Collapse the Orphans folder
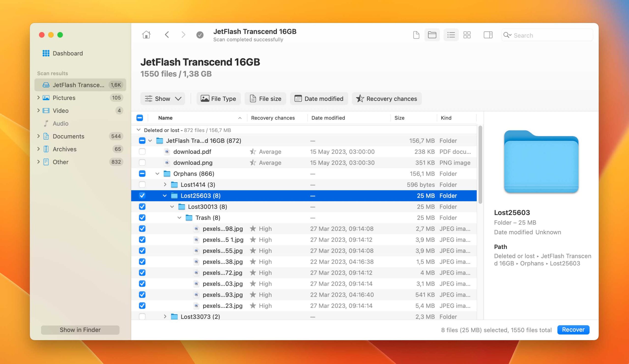Screen dimensions: 629x364 (157, 174)
